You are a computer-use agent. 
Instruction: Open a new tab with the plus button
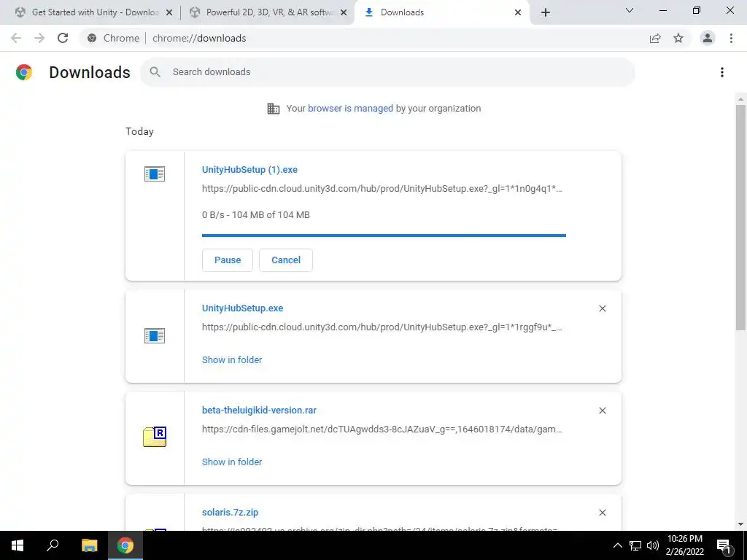click(546, 12)
